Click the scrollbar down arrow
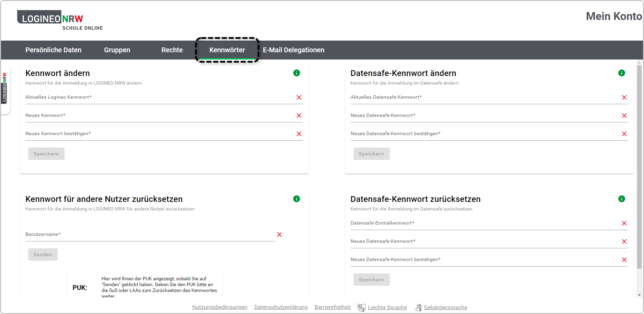The image size is (644, 314). click(x=639, y=295)
